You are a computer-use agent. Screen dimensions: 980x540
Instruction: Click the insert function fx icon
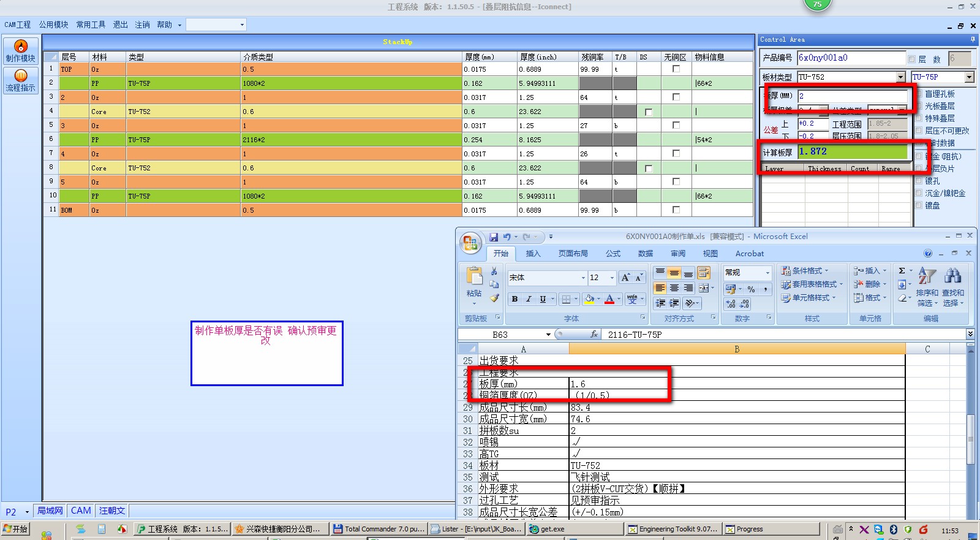[594, 334]
